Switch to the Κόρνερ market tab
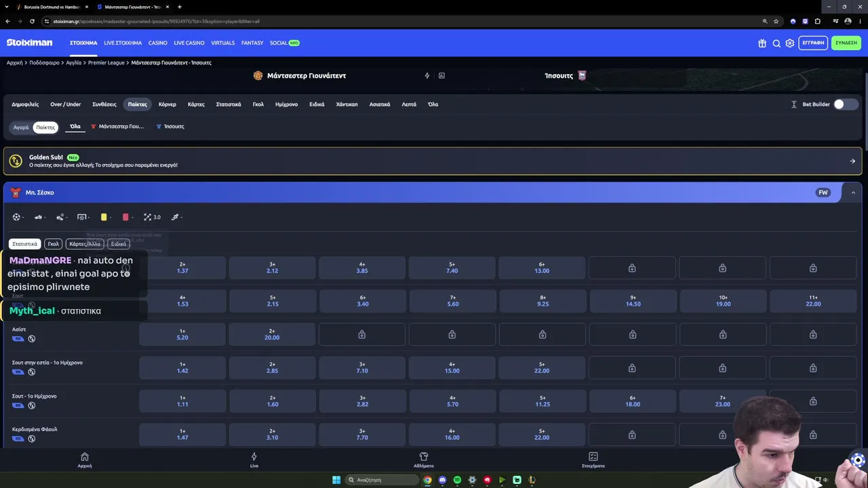The width and height of the screenshot is (868, 488). [167, 104]
